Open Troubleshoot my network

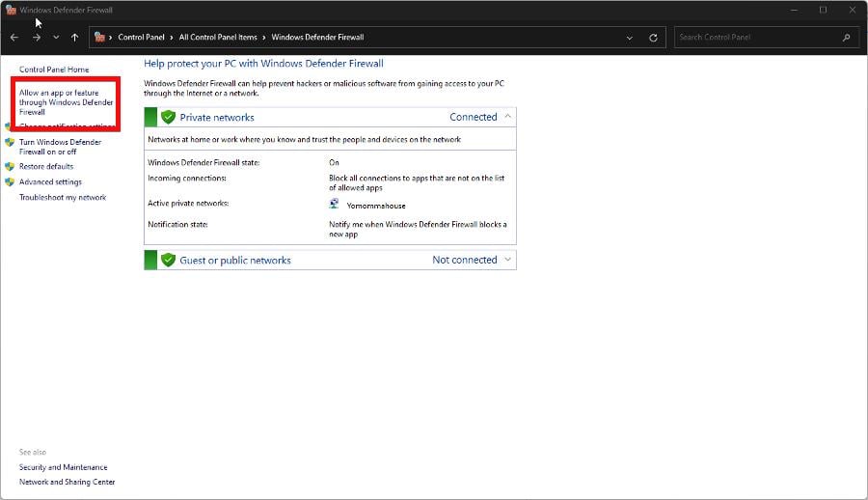click(x=63, y=197)
